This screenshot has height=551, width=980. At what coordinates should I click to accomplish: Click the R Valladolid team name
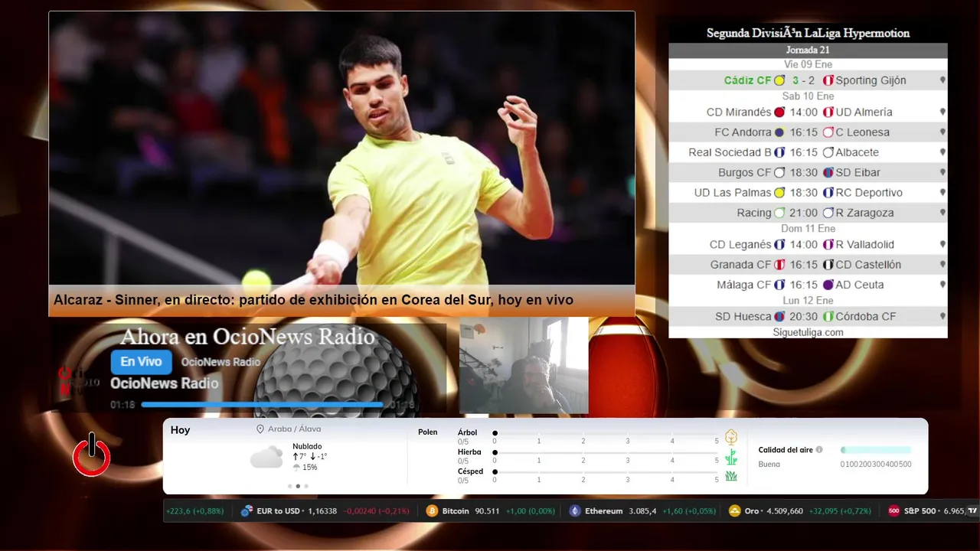coord(864,245)
